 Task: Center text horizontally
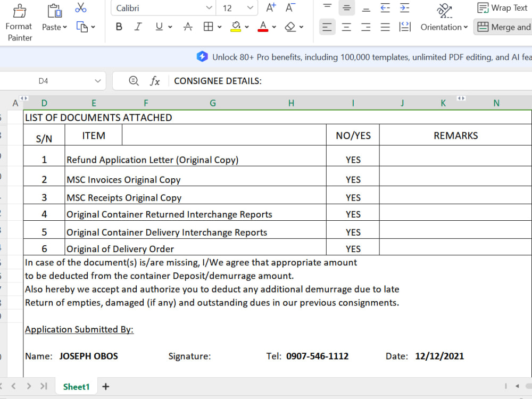(x=346, y=27)
